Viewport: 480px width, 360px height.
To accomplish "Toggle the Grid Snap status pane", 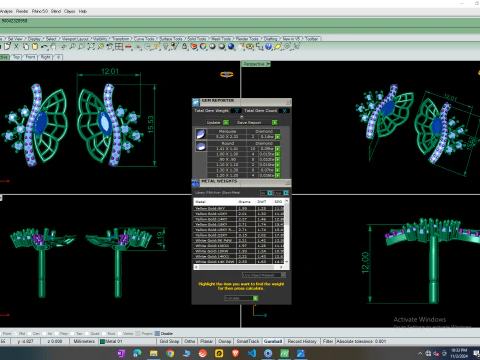I will click(169, 341).
